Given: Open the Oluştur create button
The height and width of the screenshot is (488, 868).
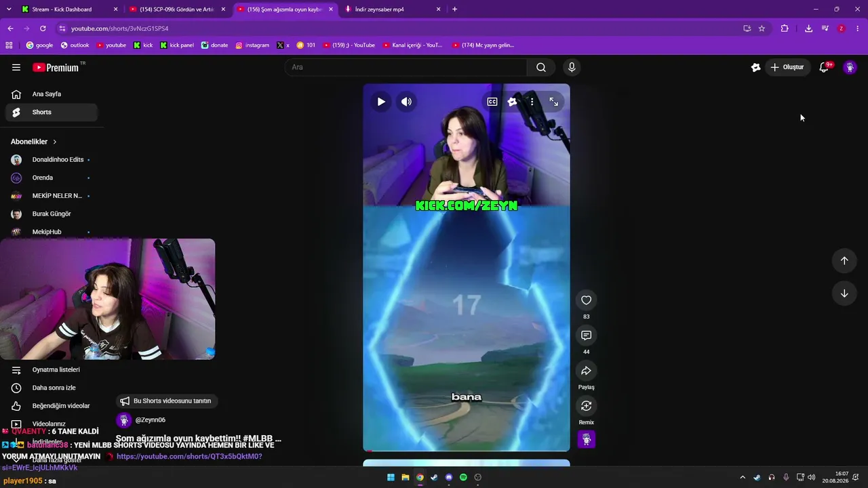Looking at the screenshot, I should pos(788,67).
